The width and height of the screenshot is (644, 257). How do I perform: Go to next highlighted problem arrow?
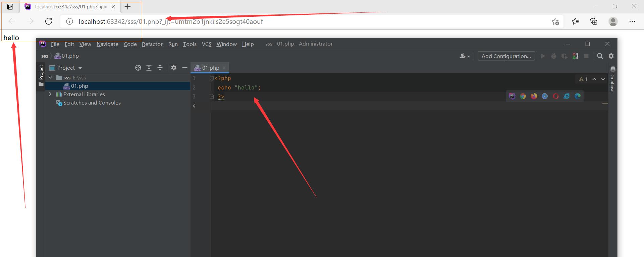[x=603, y=79]
